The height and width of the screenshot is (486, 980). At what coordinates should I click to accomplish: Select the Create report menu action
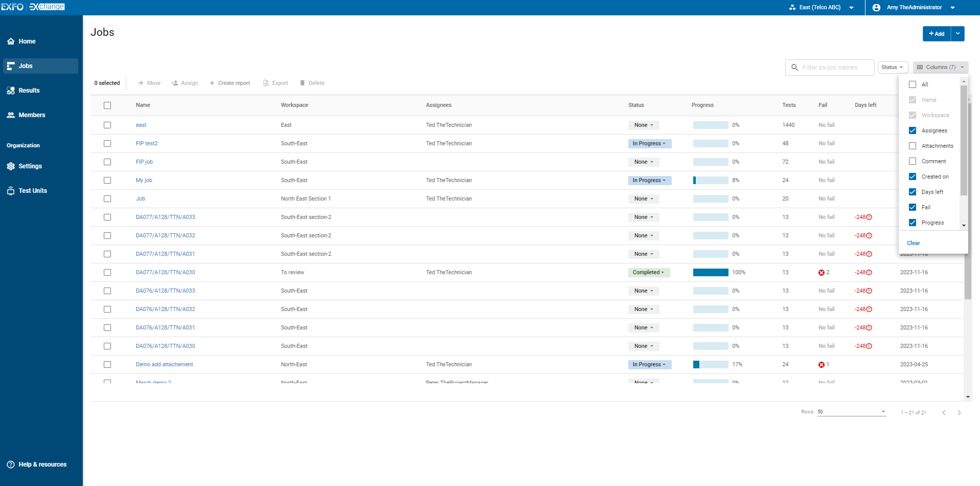(231, 83)
